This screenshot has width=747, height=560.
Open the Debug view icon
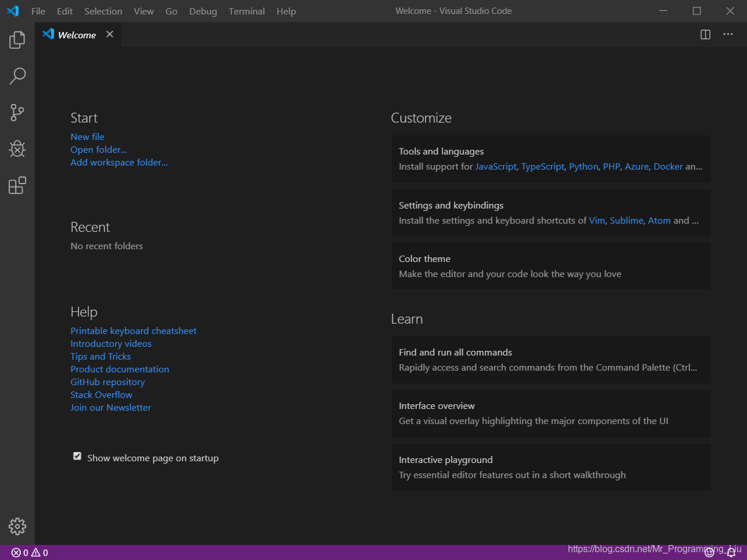click(x=17, y=149)
